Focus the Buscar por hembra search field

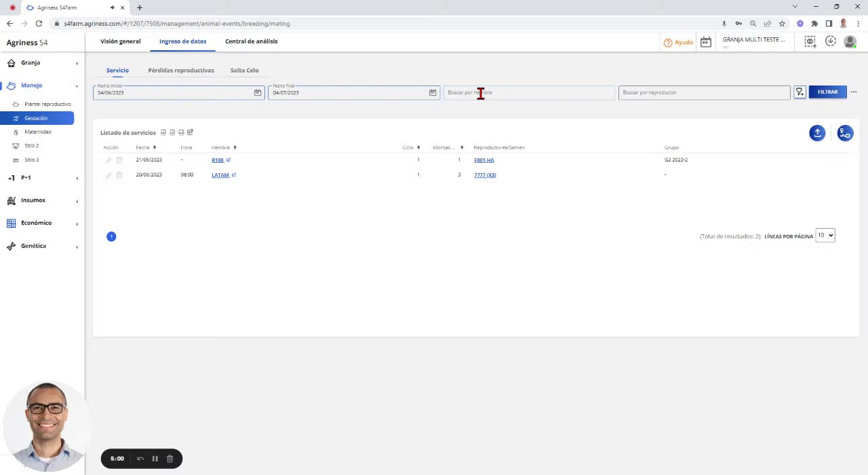pyautogui.click(x=529, y=92)
